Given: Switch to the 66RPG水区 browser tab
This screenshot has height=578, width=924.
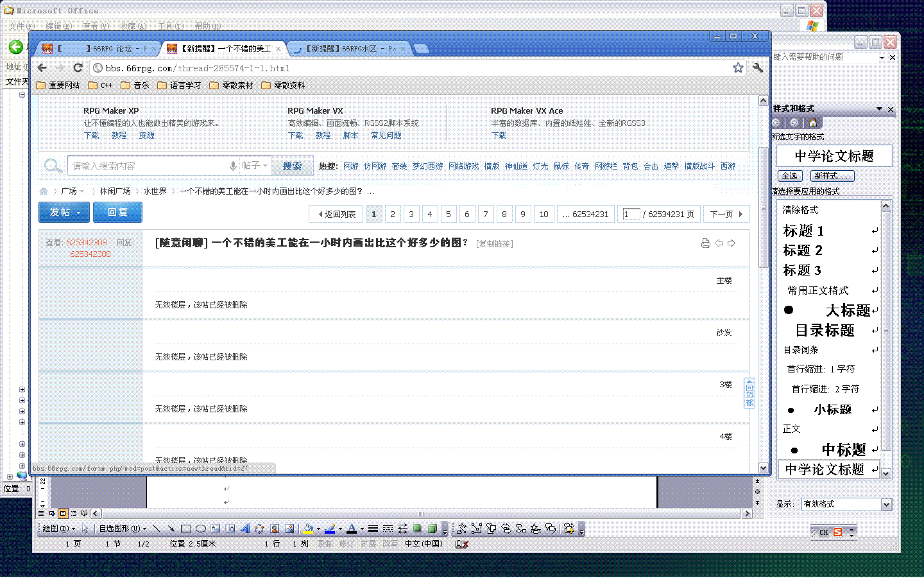Looking at the screenshot, I should (x=350, y=48).
